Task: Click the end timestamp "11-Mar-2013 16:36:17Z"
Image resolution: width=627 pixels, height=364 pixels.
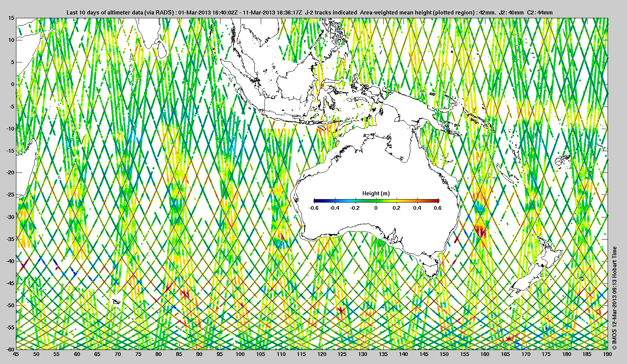Action: click(x=273, y=13)
